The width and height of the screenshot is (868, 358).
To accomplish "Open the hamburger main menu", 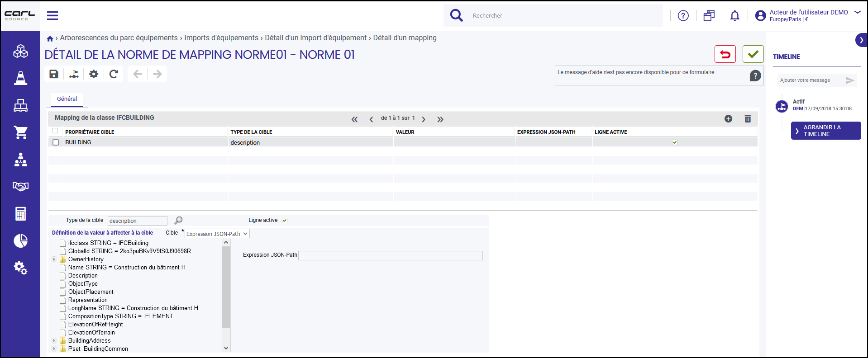I will (52, 16).
